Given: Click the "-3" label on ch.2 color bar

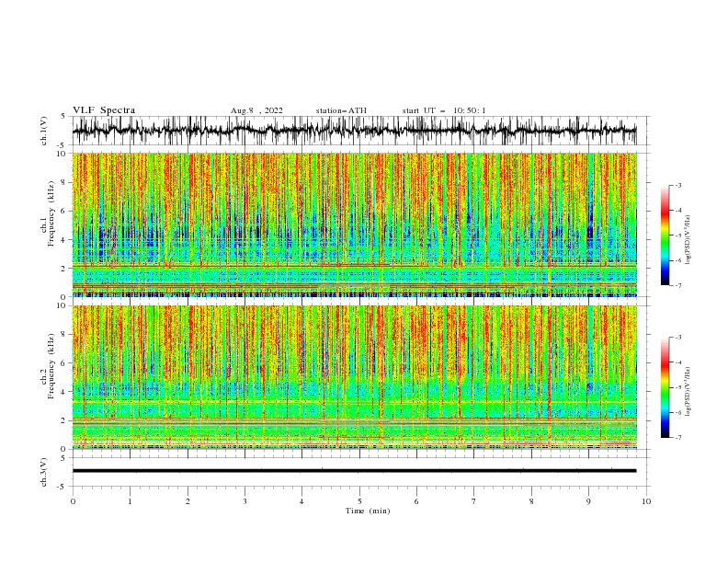Looking at the screenshot, I should click(677, 338).
